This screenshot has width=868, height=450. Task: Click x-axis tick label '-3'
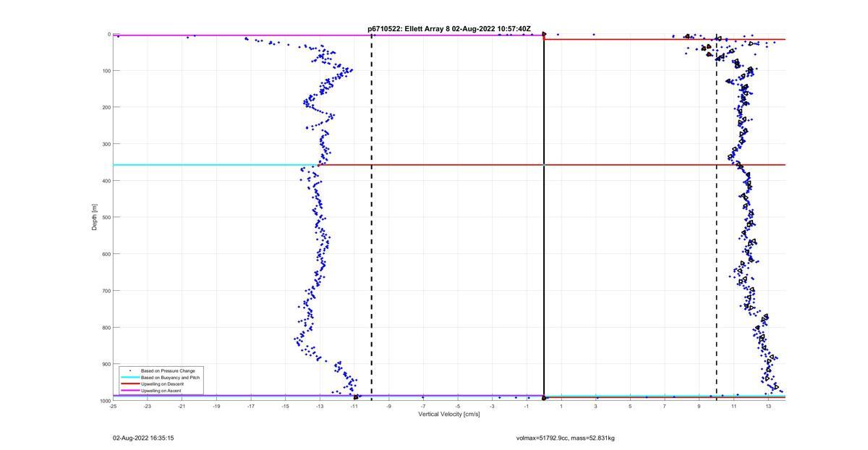tap(492, 407)
